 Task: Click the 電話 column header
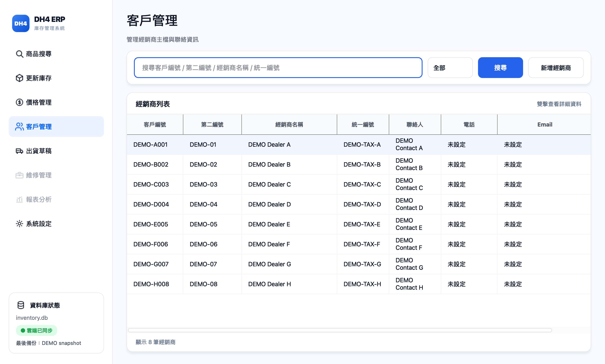click(469, 125)
